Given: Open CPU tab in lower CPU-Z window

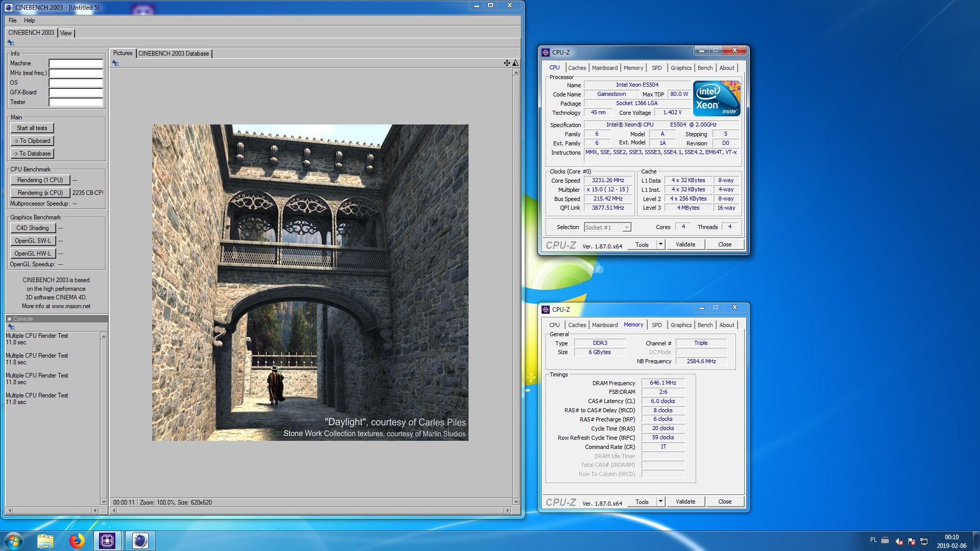Looking at the screenshot, I should pos(554,325).
